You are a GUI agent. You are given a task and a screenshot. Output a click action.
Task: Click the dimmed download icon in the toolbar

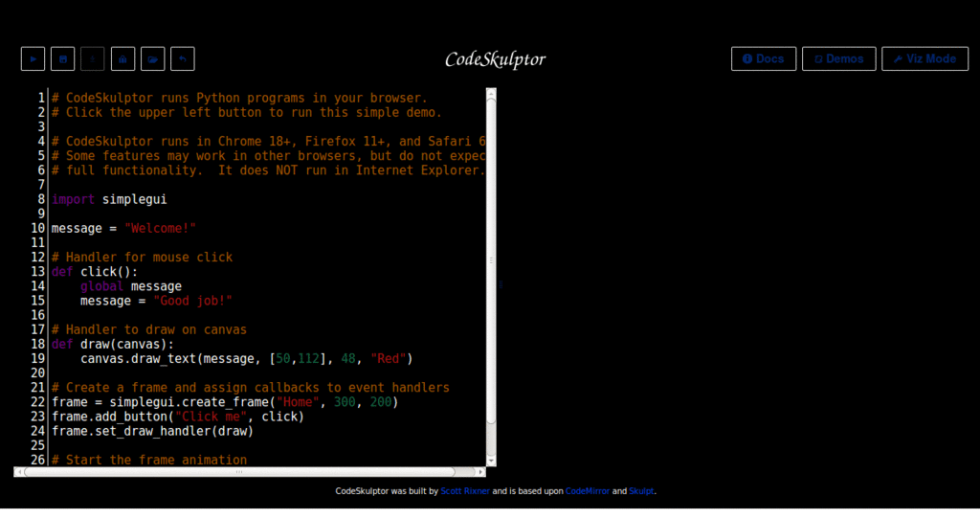93,58
